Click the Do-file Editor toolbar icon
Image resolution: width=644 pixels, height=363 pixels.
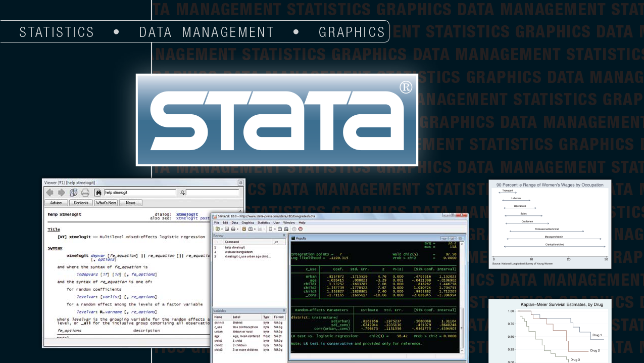pyautogui.click(x=271, y=229)
